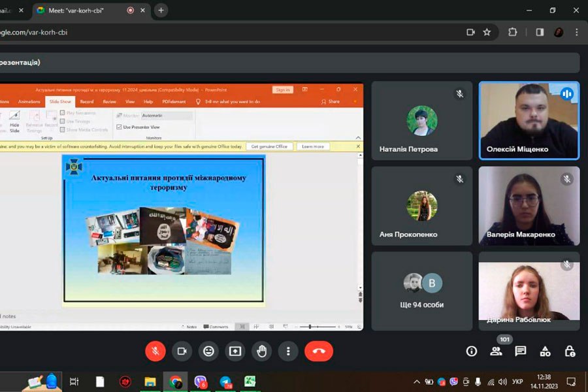Show the participants list panel
This screenshot has width=588, height=392.
click(x=496, y=351)
